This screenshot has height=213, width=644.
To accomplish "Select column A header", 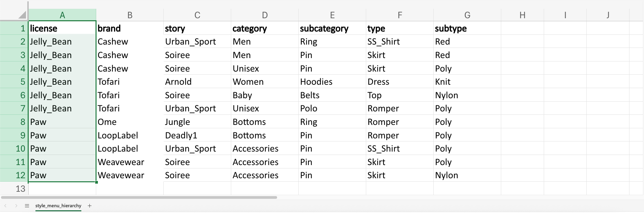I will tap(62, 15).
